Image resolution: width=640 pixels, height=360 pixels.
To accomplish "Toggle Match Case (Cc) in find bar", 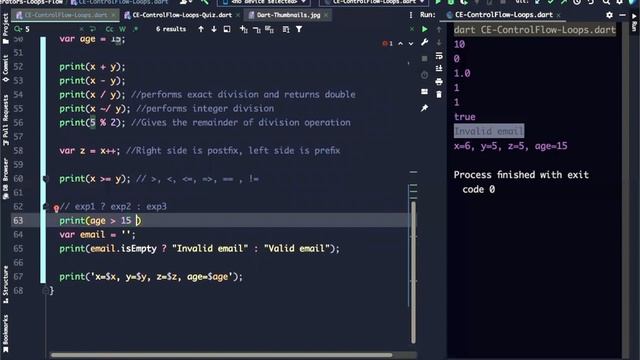I will click(109, 29).
